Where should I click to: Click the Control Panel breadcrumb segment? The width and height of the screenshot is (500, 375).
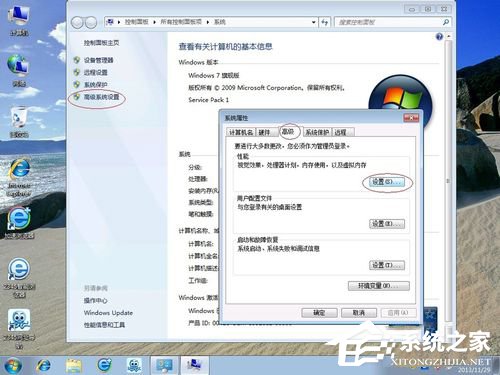136,22
